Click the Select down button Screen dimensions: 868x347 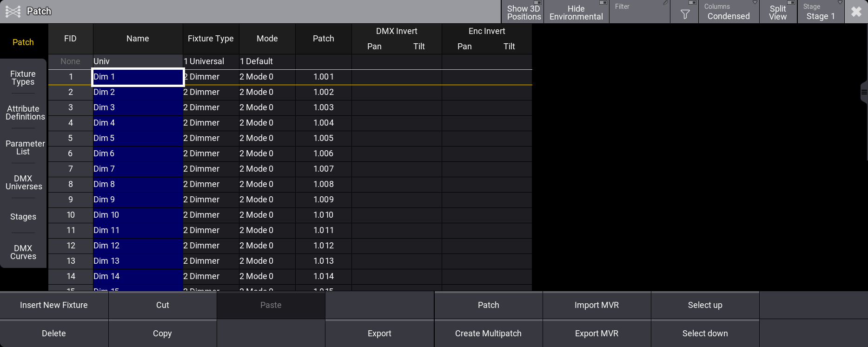705,334
